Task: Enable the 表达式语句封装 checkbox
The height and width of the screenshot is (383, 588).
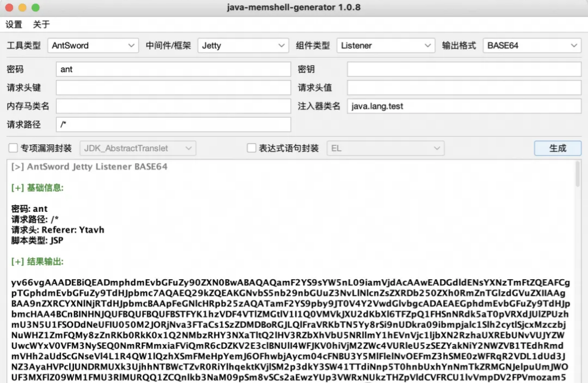Action: [x=251, y=148]
